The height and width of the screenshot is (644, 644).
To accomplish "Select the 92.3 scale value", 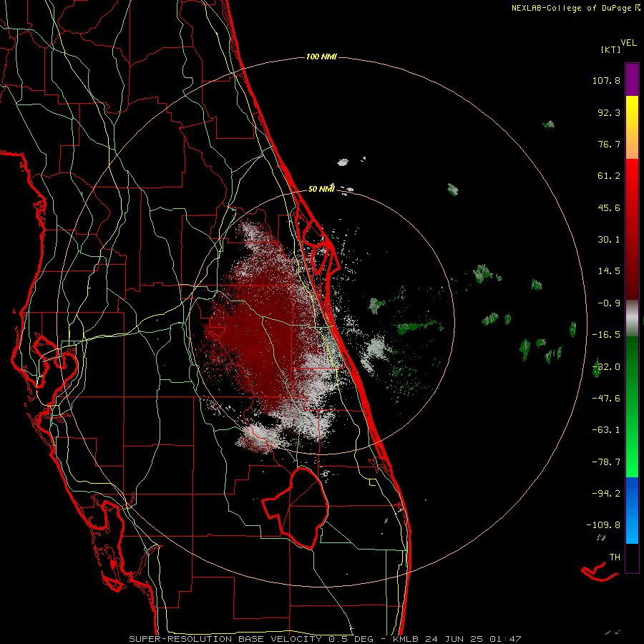I will coord(609,112).
